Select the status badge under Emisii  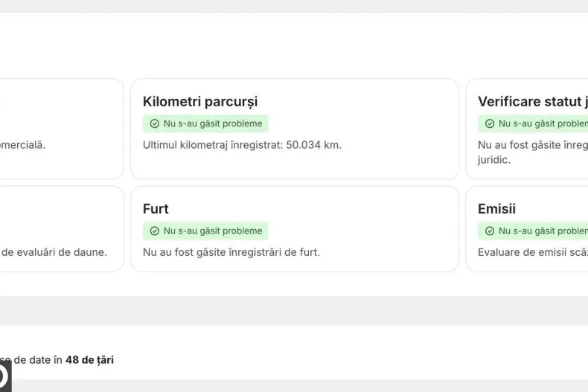[533, 231]
